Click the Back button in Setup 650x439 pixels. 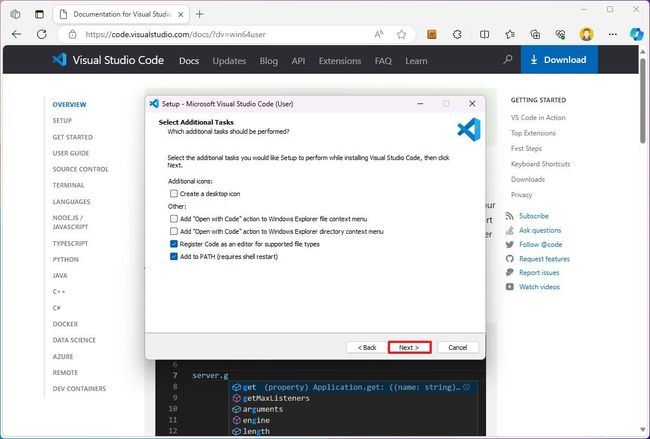pyautogui.click(x=367, y=347)
